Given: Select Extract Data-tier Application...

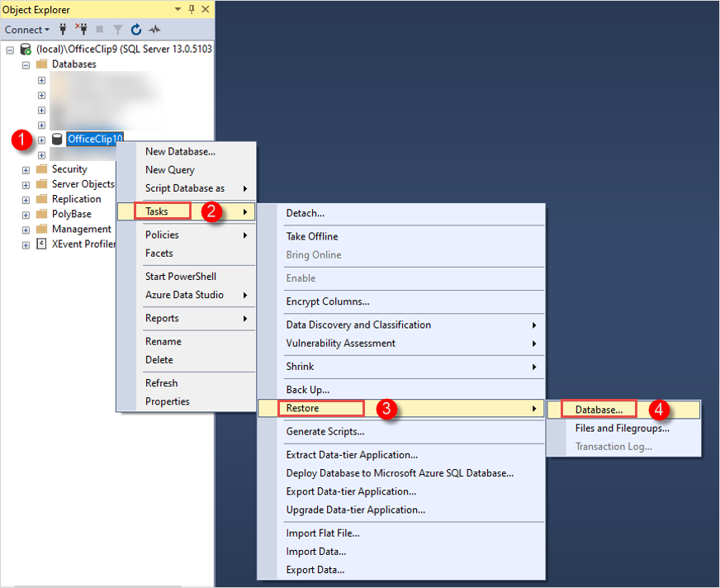Looking at the screenshot, I should (400, 455).
